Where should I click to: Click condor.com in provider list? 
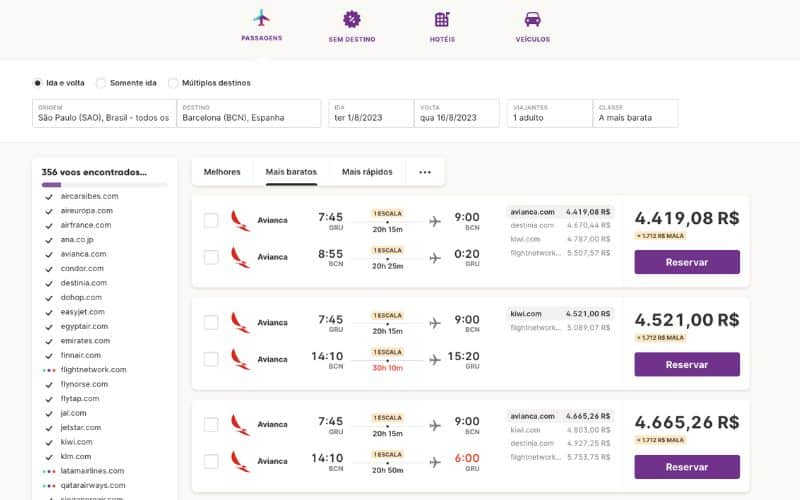[x=82, y=268]
